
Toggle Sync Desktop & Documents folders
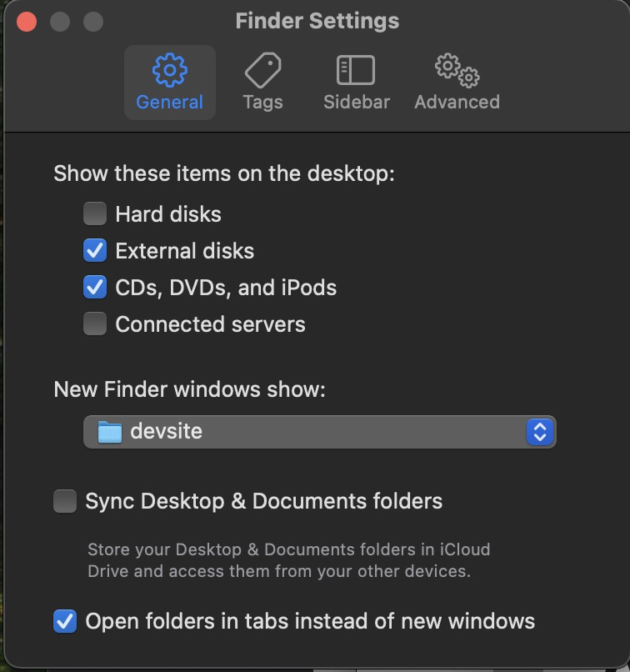coord(65,501)
